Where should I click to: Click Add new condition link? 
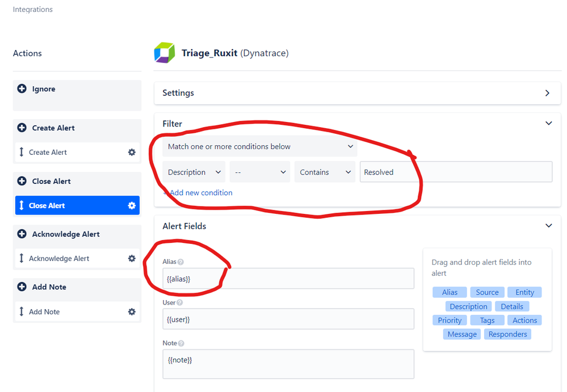click(198, 192)
